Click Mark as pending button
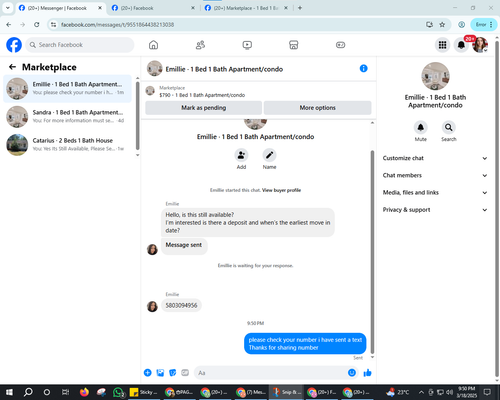The height and width of the screenshot is (400, 500). (x=203, y=108)
